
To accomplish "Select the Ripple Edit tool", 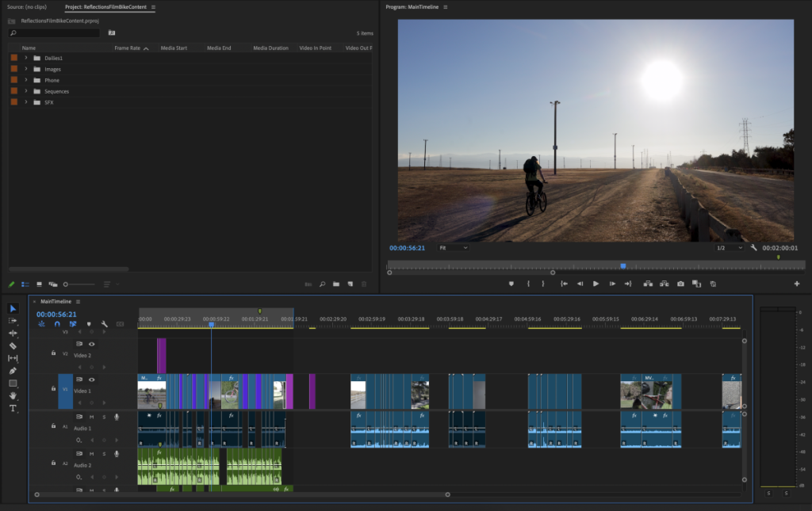I will click(13, 333).
